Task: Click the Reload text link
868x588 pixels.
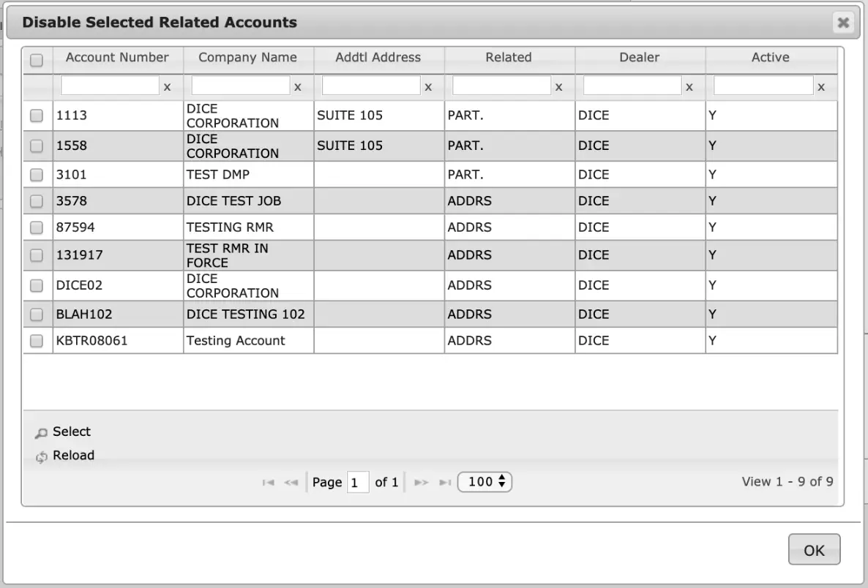Action: coord(74,455)
